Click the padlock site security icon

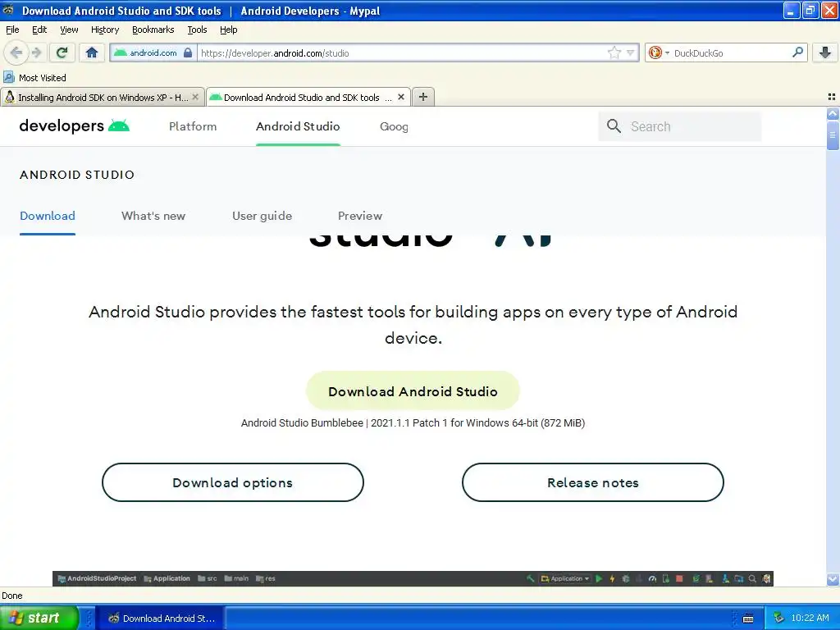[x=188, y=52]
